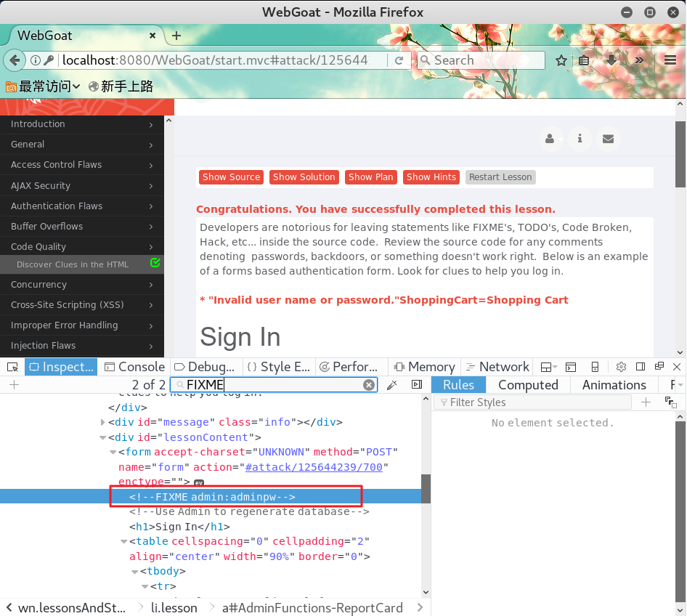Expand AJAX Security section
This screenshot has width=687, height=616.
pyautogui.click(x=82, y=185)
